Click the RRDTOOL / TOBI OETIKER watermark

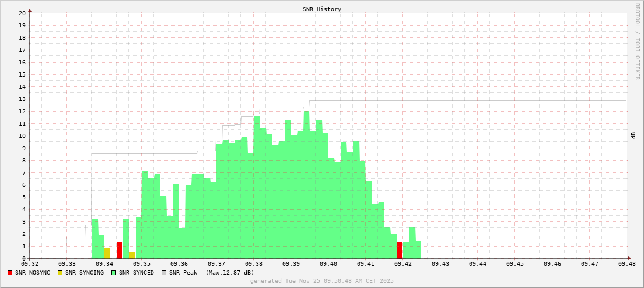[x=637, y=41]
